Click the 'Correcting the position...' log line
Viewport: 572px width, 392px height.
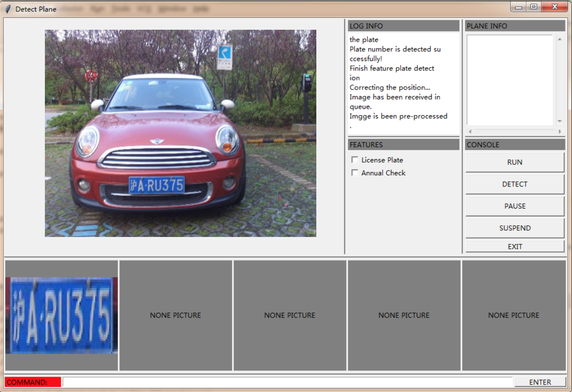390,87
